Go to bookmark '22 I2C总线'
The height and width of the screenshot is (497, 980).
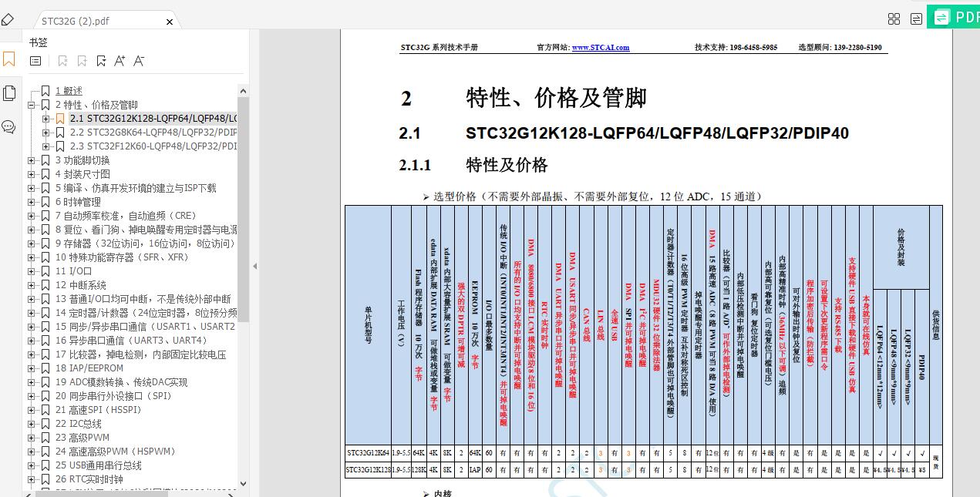tap(79, 424)
